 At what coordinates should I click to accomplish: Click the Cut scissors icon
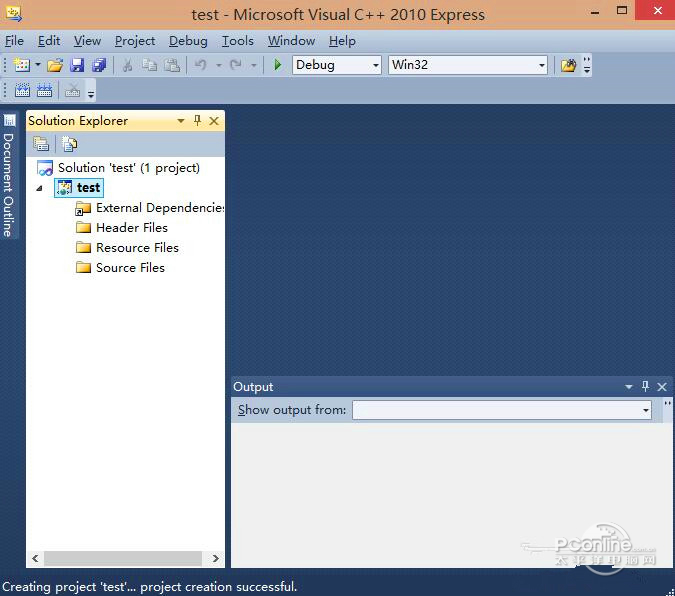[x=127, y=65]
